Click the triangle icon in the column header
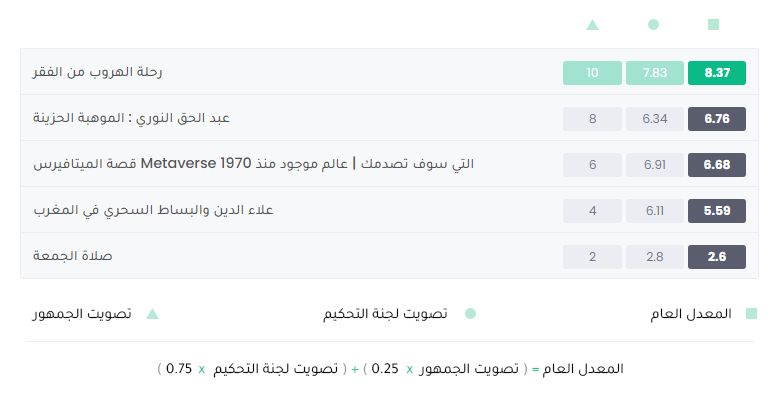780x400 pixels. [x=592, y=24]
